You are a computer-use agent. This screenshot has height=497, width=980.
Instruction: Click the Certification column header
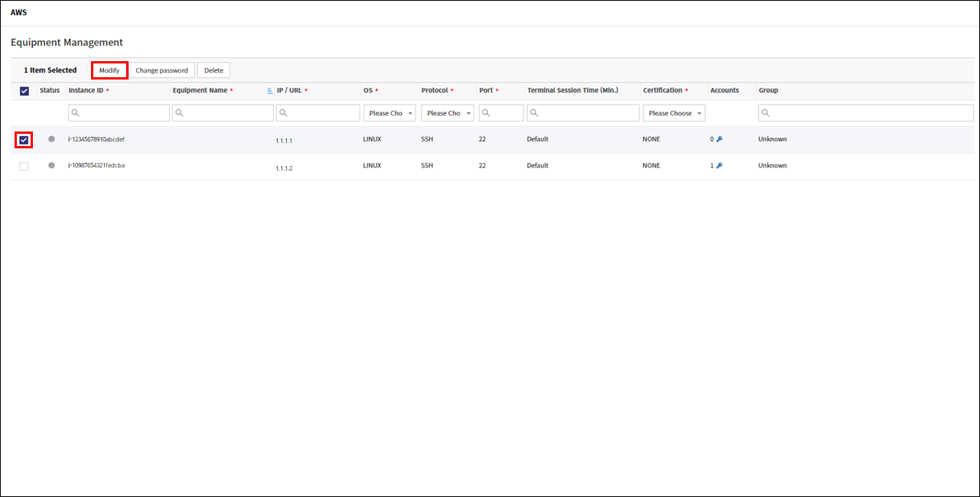point(663,90)
